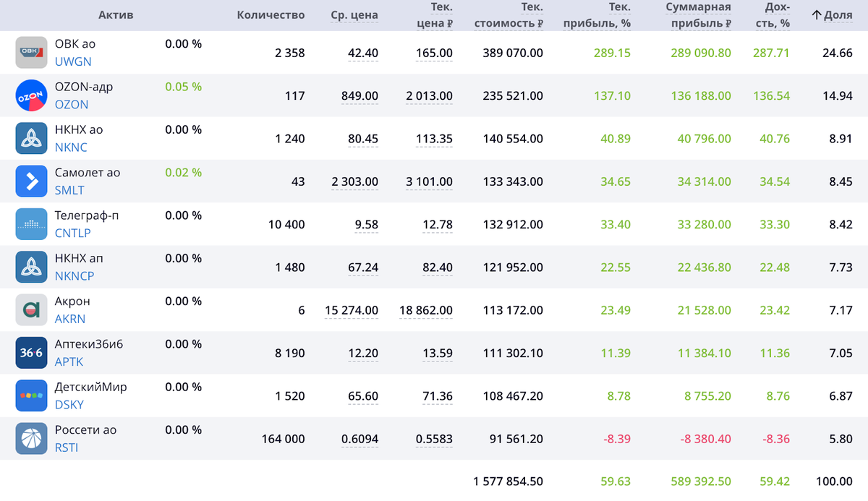Click the 0.05 % daily change for OZON

click(x=183, y=87)
